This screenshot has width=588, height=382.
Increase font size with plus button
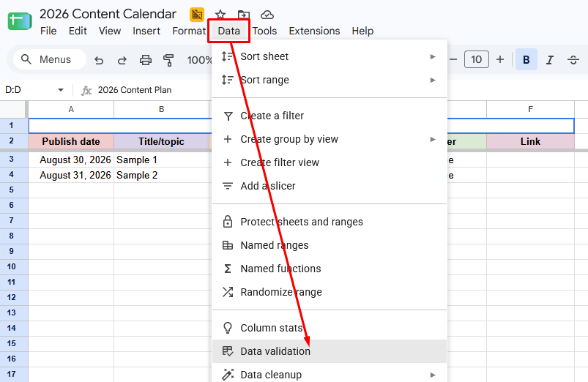pos(500,59)
